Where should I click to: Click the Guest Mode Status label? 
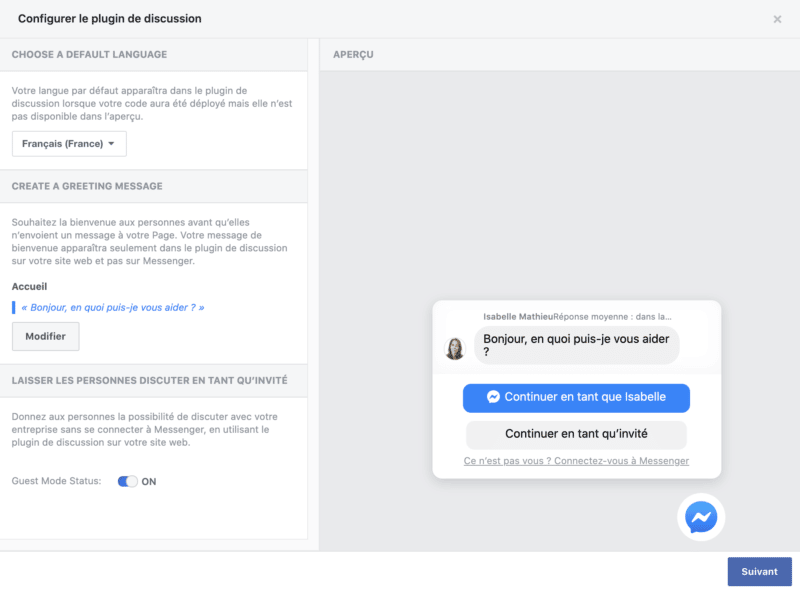coord(56,481)
